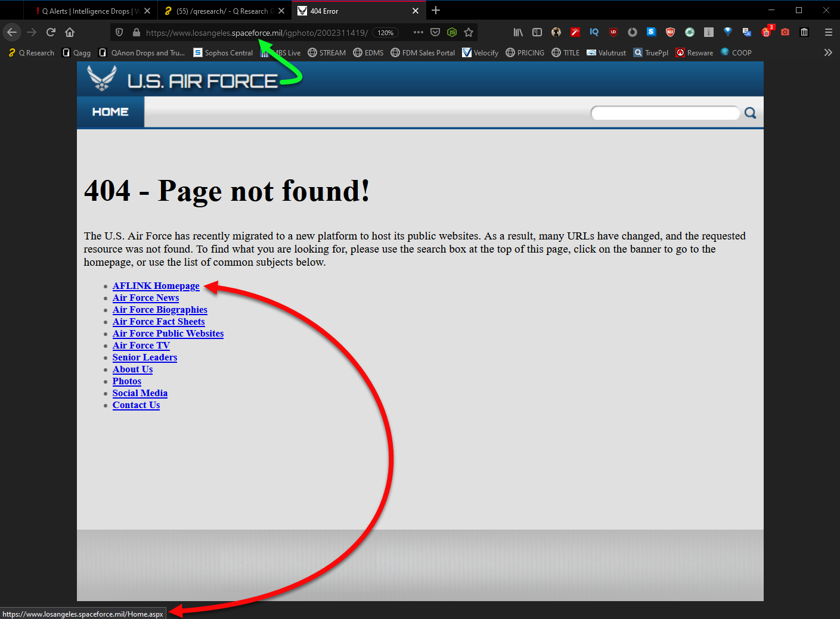Open QAnon Drops and Tru... bookmark
The height and width of the screenshot is (619, 840).
tap(142, 52)
